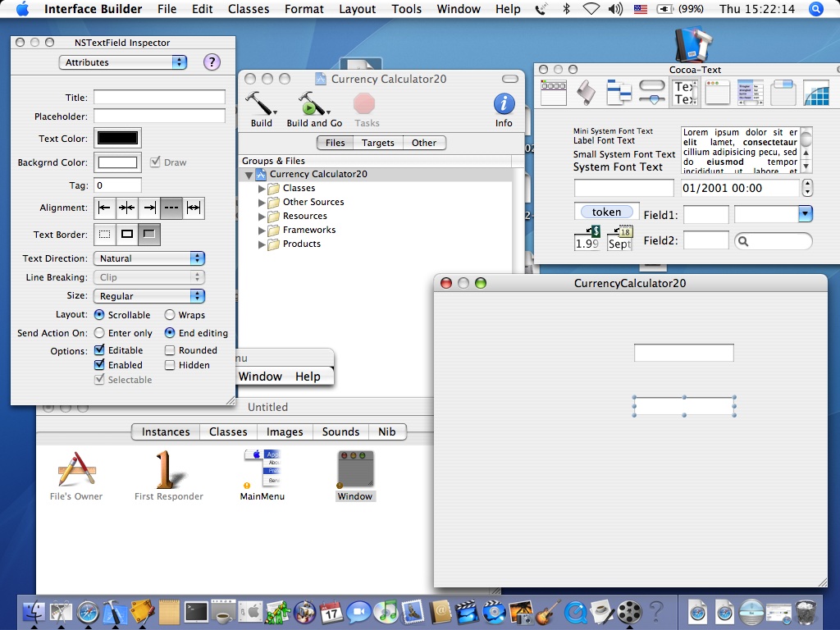Choose End editing send action

pos(170,333)
